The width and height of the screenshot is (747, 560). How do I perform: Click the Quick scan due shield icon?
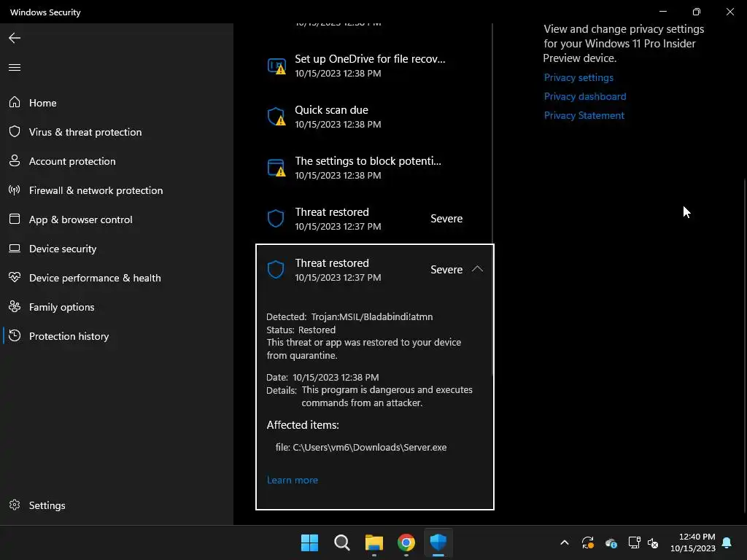(x=276, y=117)
